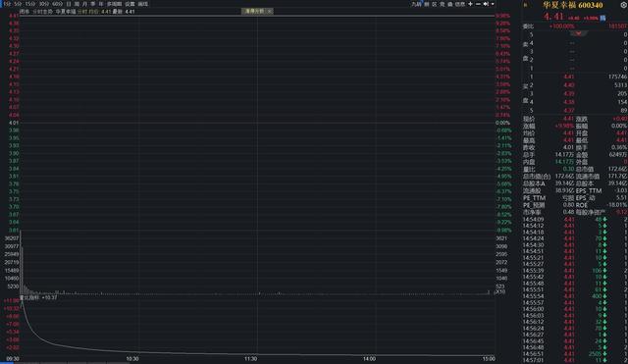This screenshot has height=364, width=628.
Task: Click the 11:30 time axis marker
Action: [251, 359]
